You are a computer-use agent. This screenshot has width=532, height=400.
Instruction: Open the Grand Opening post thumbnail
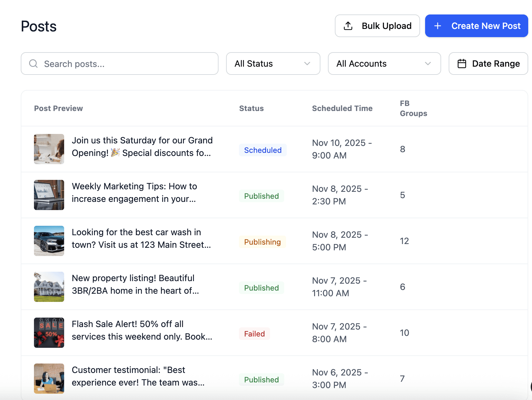[x=49, y=149]
